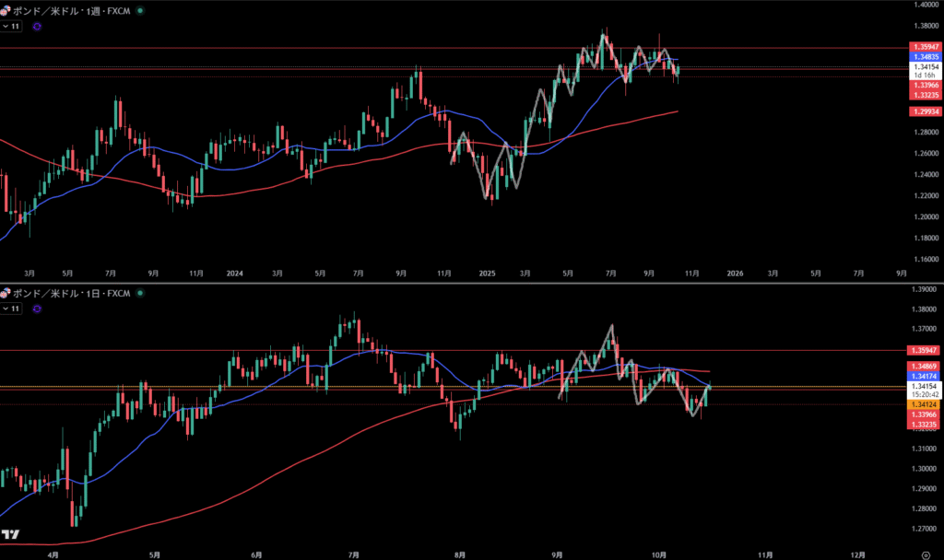Click the green market status dot on daily chart

[139, 293]
